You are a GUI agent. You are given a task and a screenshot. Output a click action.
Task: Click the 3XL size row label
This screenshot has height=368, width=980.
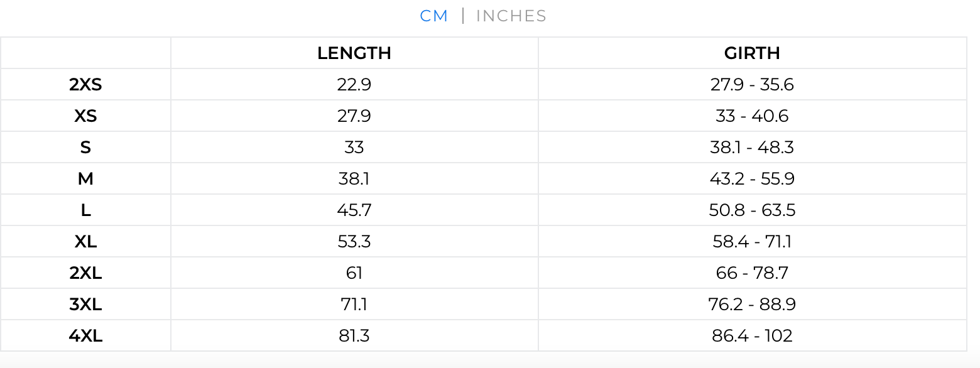click(85, 305)
